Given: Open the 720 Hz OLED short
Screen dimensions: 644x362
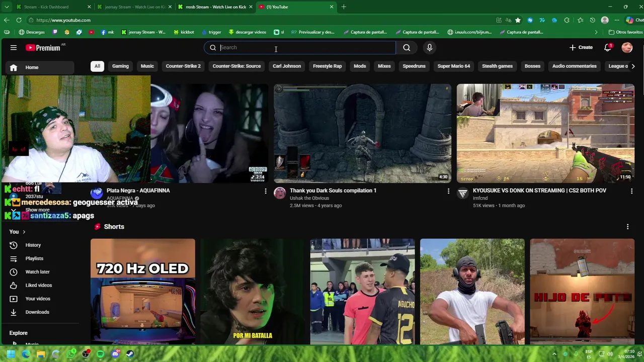Looking at the screenshot, I should (143, 292).
